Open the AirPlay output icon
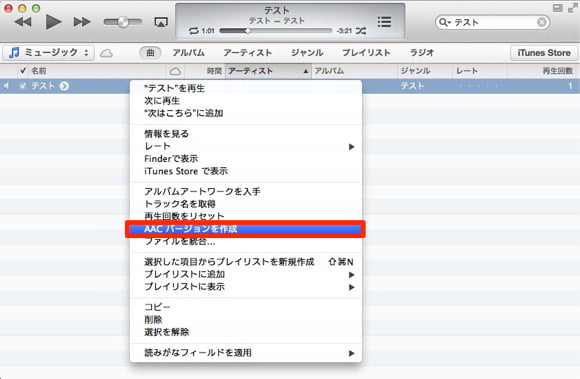 point(161,22)
